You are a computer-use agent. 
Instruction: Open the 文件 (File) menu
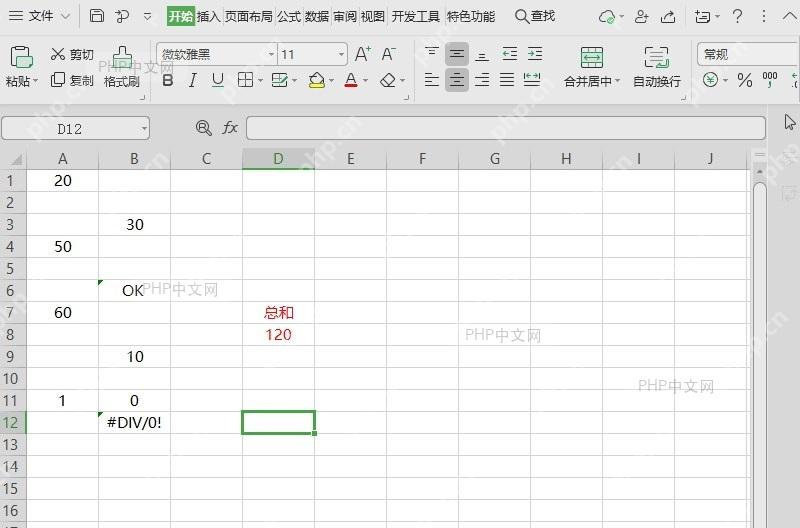39,16
